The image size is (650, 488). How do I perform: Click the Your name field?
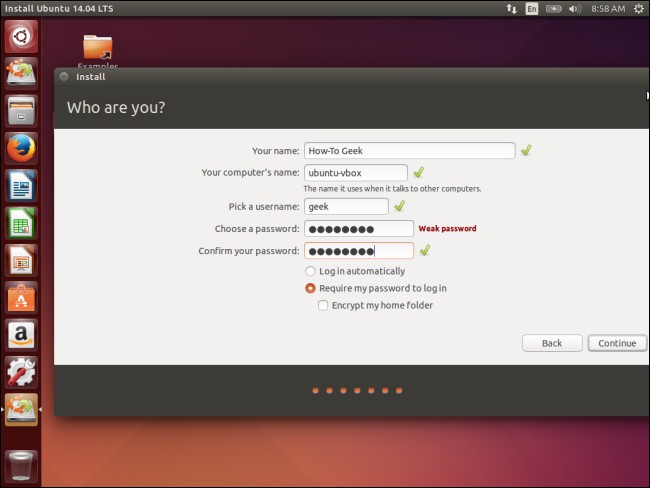[410, 151]
